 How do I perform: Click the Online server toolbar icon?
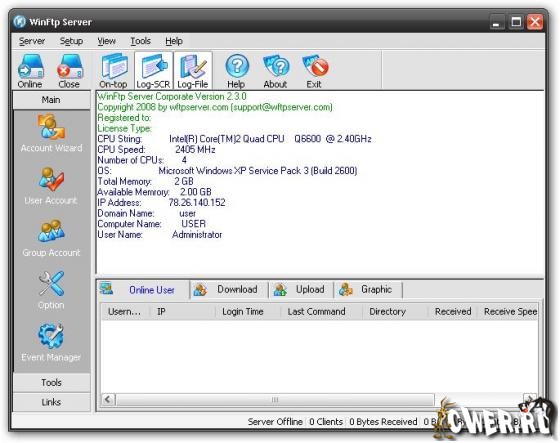coord(30,71)
